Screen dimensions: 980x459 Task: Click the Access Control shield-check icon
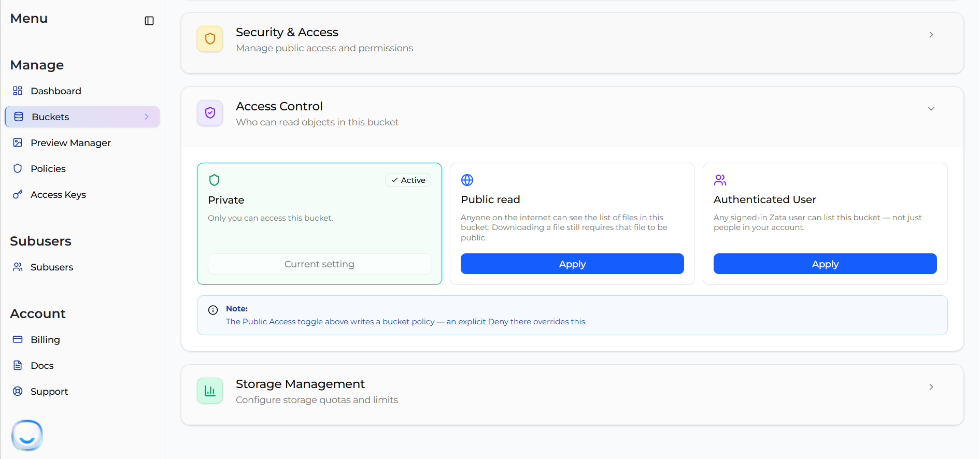[x=210, y=113]
